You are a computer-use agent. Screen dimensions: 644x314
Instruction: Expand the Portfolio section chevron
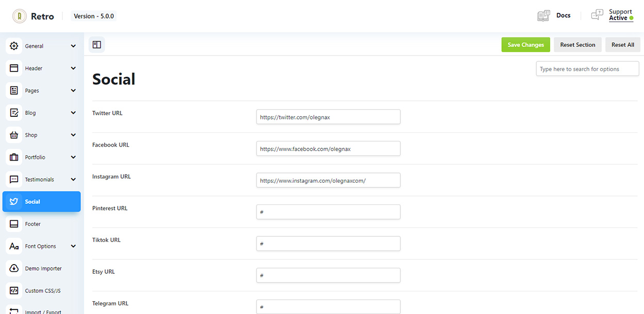[73, 157]
